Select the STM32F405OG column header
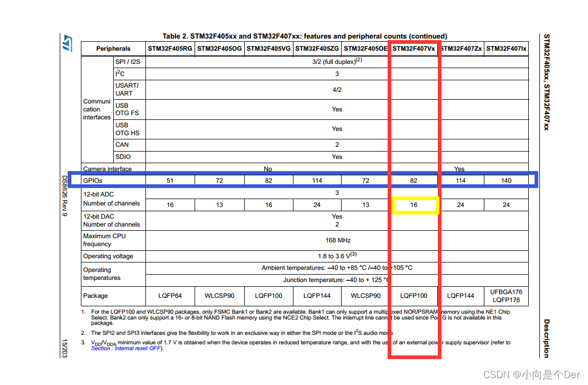This screenshot has width=588, height=385. tap(219, 49)
